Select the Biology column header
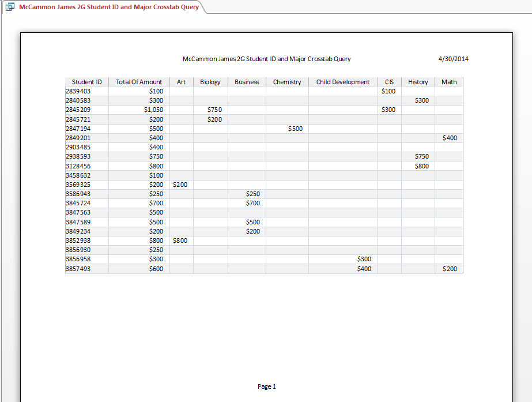 pos(210,82)
